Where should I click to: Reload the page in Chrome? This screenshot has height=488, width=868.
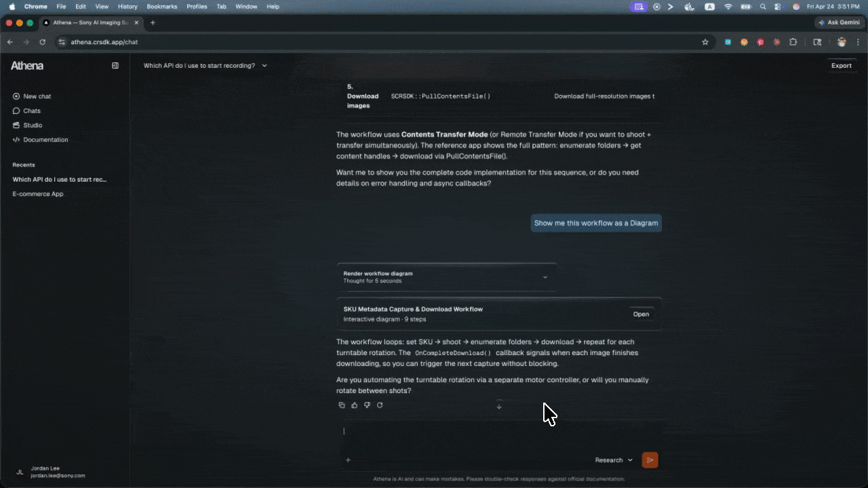pyautogui.click(x=43, y=42)
